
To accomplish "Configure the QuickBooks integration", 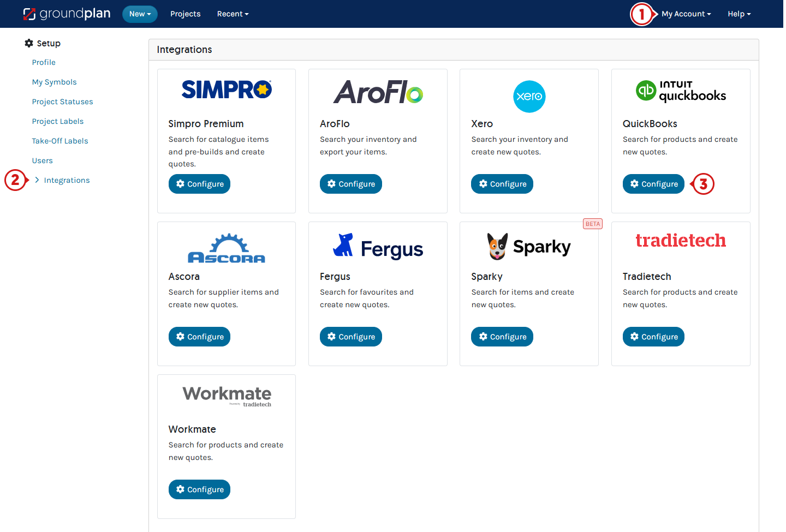I will tap(653, 184).
